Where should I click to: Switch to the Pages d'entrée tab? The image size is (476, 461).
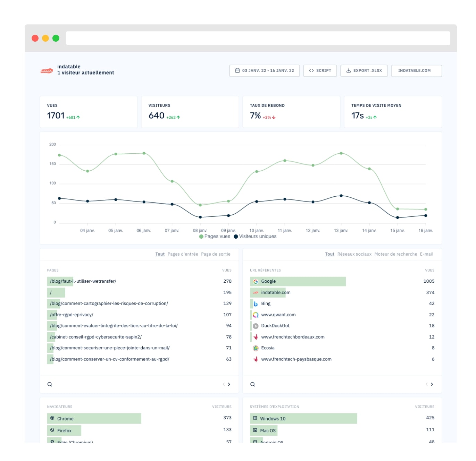(183, 254)
